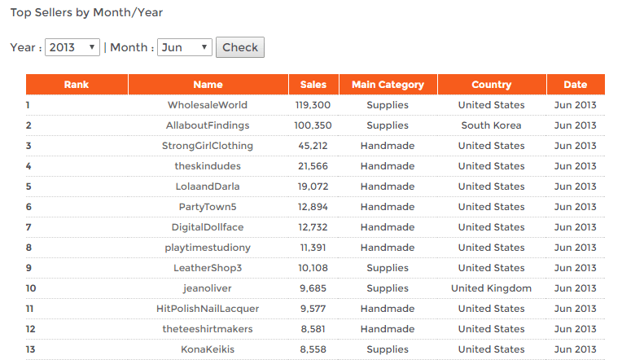Select the PartyTown5 shop name
This screenshot has width=644, height=360.
(208, 207)
